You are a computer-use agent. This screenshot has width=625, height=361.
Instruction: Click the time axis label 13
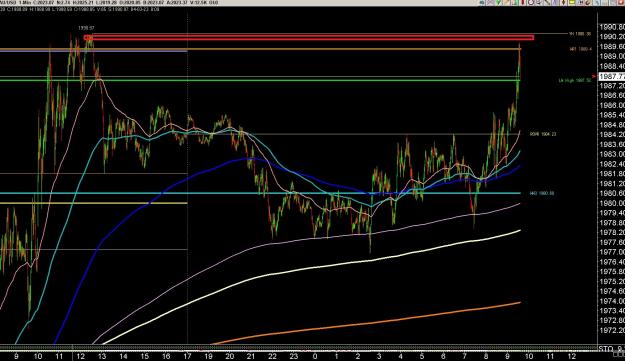(x=102, y=356)
